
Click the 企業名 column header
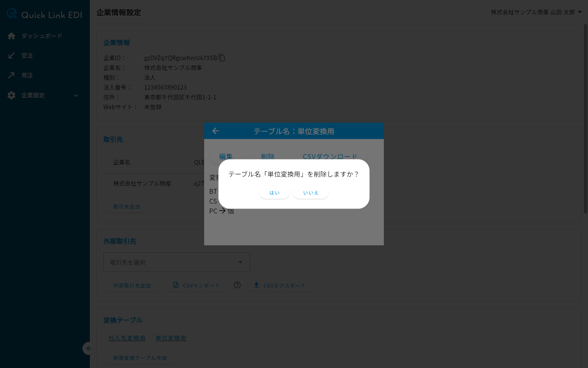(x=122, y=162)
